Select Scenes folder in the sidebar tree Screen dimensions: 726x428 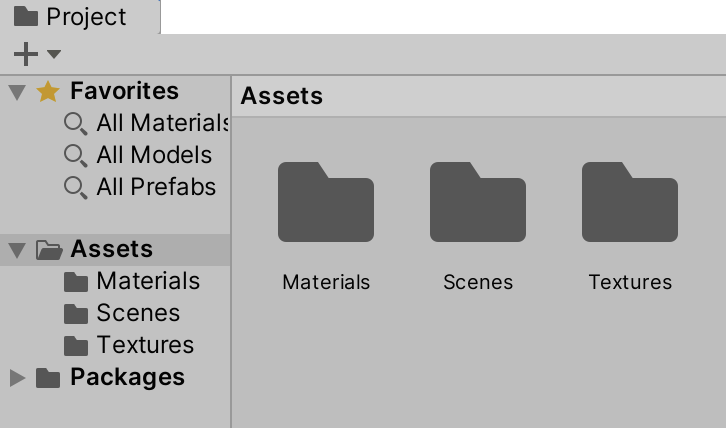(x=137, y=313)
